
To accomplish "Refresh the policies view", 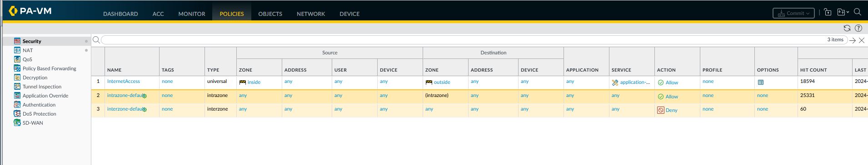I will click(x=847, y=28).
